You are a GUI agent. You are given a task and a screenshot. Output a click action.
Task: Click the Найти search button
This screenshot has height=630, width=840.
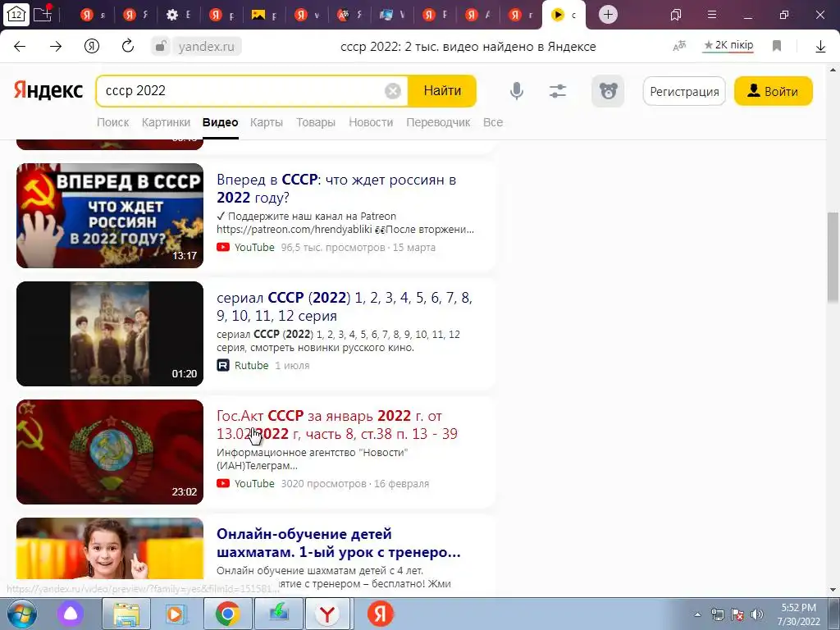point(442,91)
